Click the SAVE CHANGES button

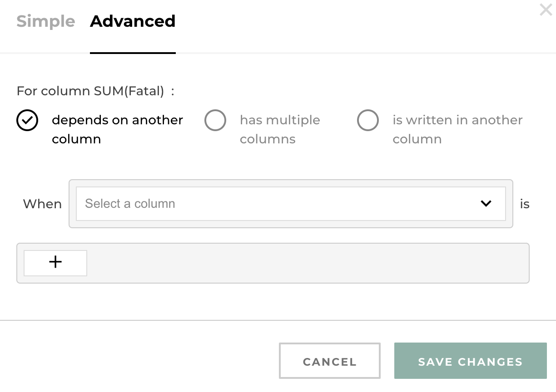pyautogui.click(x=470, y=361)
